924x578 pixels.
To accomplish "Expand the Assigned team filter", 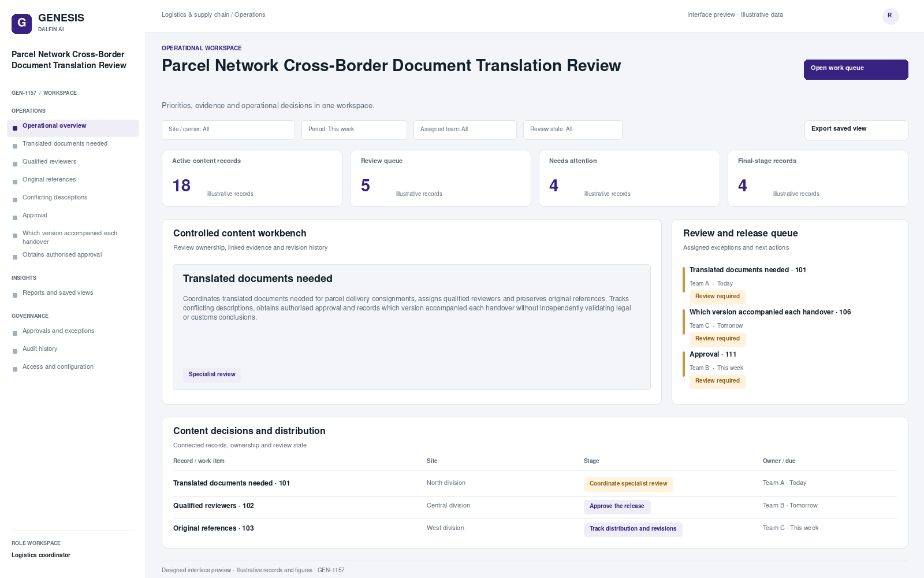I will click(x=465, y=130).
